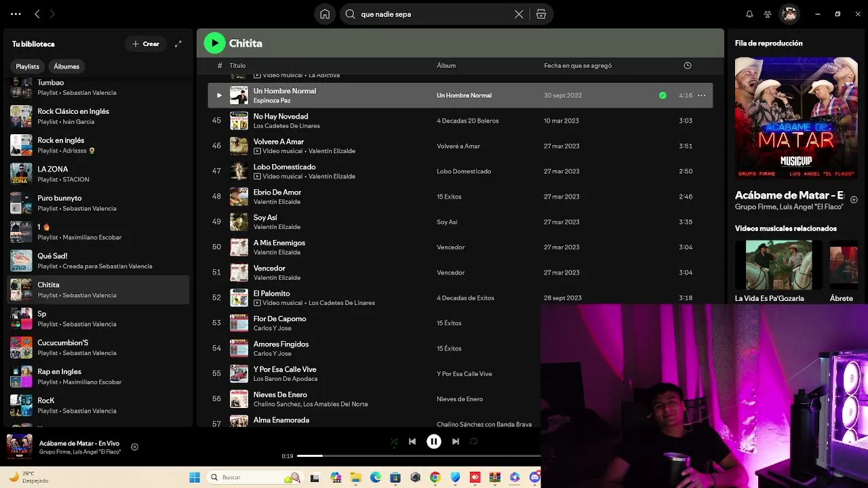Open the Espinoza Paz artist link
Image resolution: width=868 pixels, height=488 pixels.
coord(272,100)
